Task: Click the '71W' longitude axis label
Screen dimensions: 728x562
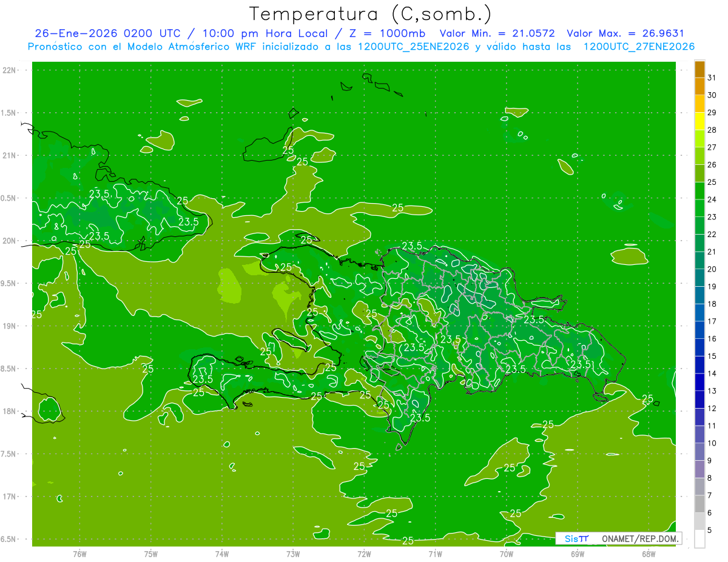Action: click(x=435, y=554)
